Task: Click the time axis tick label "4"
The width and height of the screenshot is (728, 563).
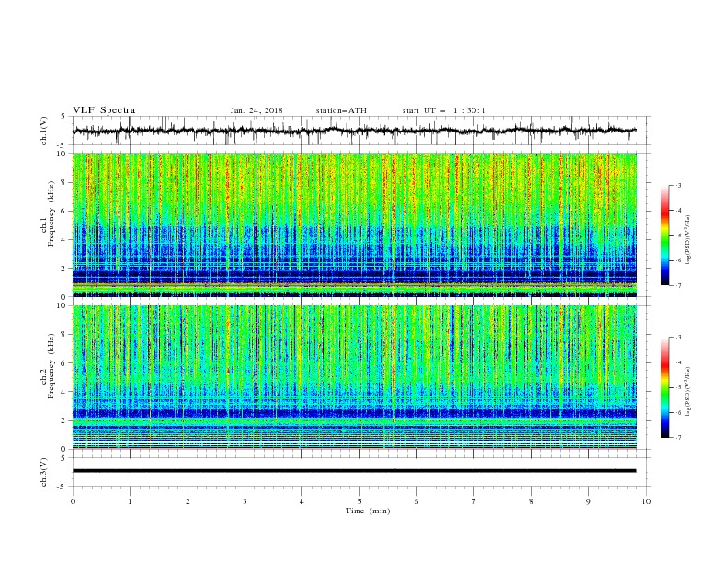Action: pyautogui.click(x=301, y=501)
